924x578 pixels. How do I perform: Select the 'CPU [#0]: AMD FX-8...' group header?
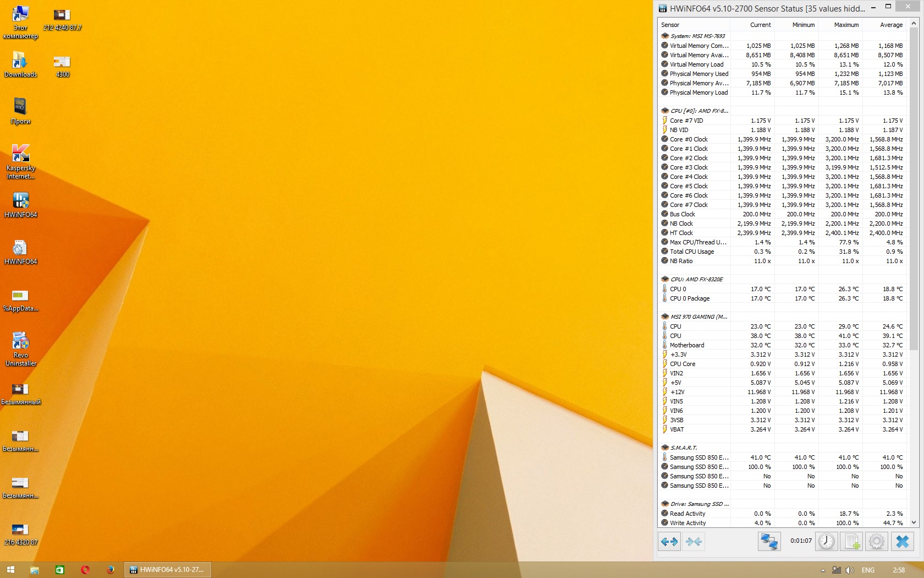pyautogui.click(x=782, y=111)
